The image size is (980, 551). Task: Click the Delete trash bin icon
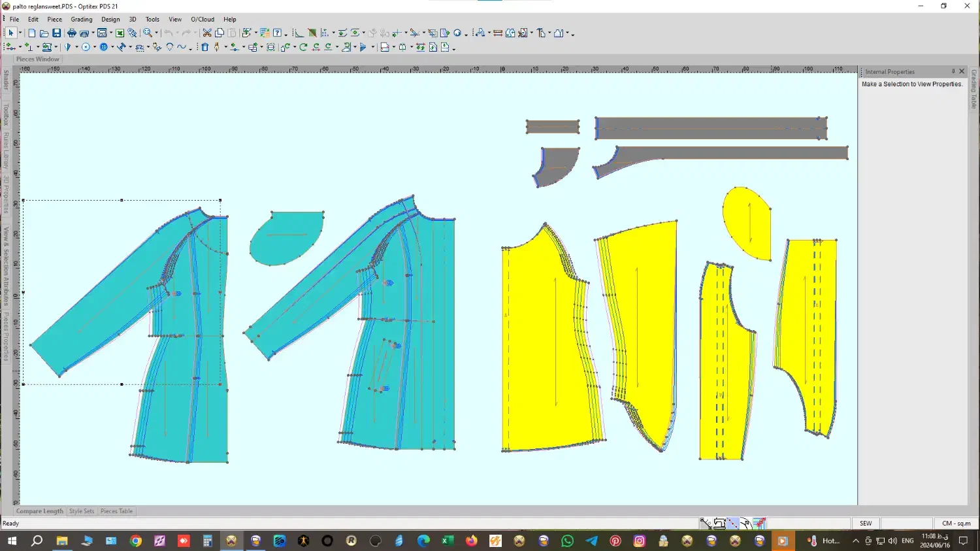pyautogui.click(x=205, y=47)
